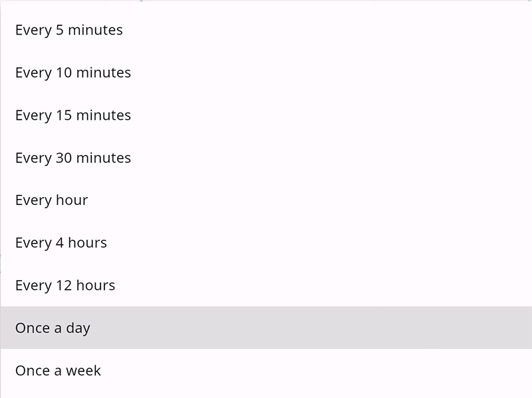The image size is (532, 398).
Task: Switch frequency to weekly
Action: click(x=59, y=371)
